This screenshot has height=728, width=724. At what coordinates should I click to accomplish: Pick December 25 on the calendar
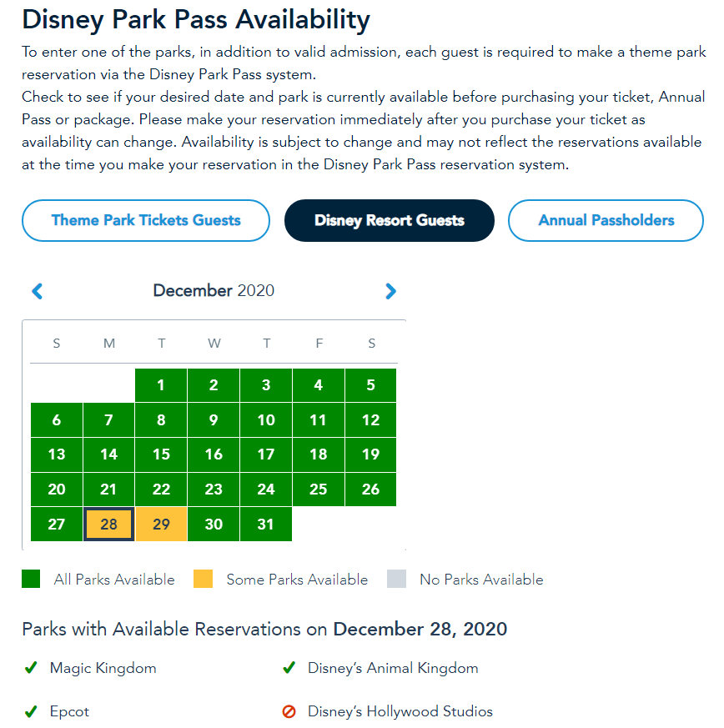pos(319,490)
